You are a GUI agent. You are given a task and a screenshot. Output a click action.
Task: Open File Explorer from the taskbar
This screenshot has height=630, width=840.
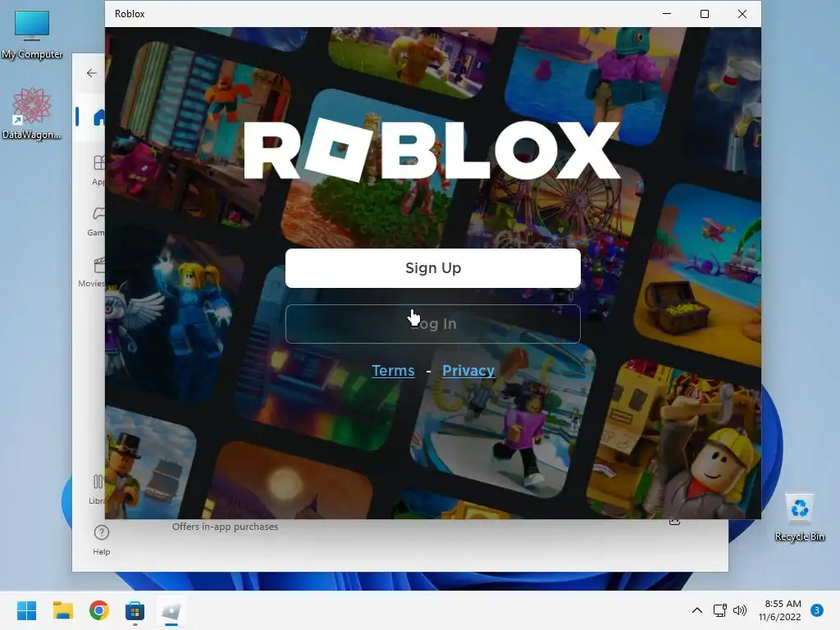[62, 610]
